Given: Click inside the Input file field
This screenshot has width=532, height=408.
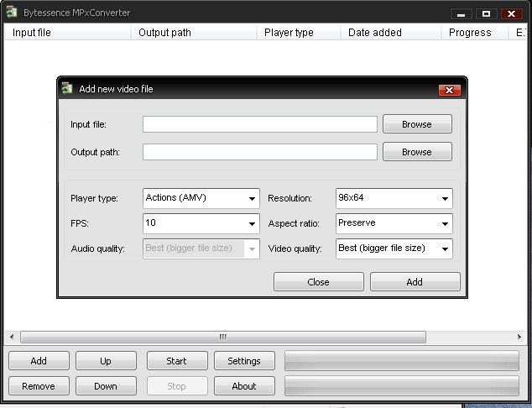Looking at the screenshot, I should pyautogui.click(x=260, y=124).
